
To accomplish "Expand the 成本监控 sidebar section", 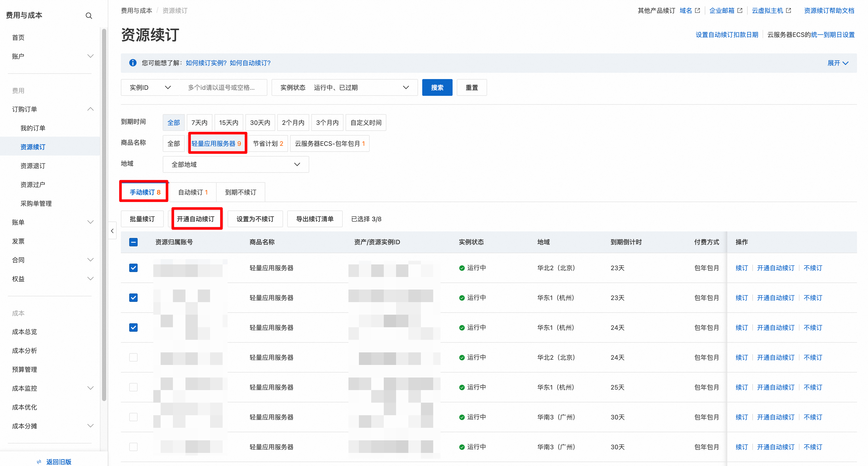I will [90, 388].
